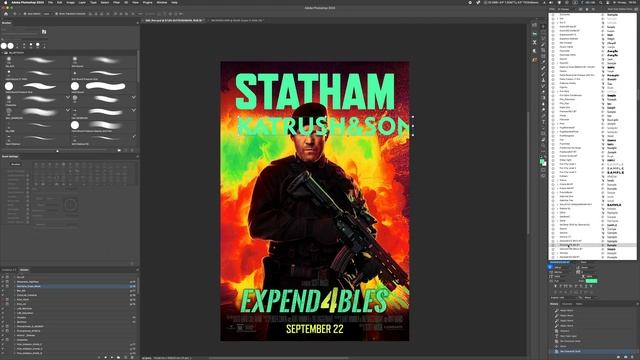640x360 pixels.
Task: Click the canvas vertical scrollbar
Action: point(528,173)
